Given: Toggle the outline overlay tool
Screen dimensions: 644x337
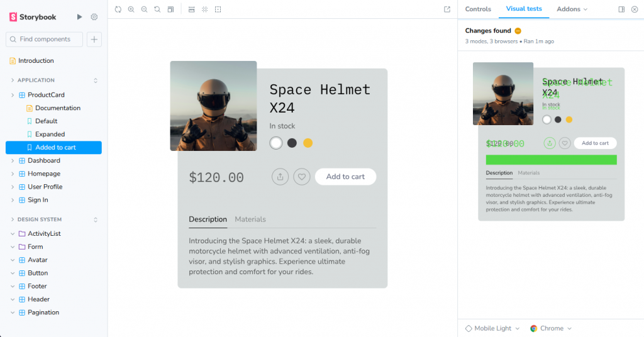Looking at the screenshot, I should [x=218, y=9].
